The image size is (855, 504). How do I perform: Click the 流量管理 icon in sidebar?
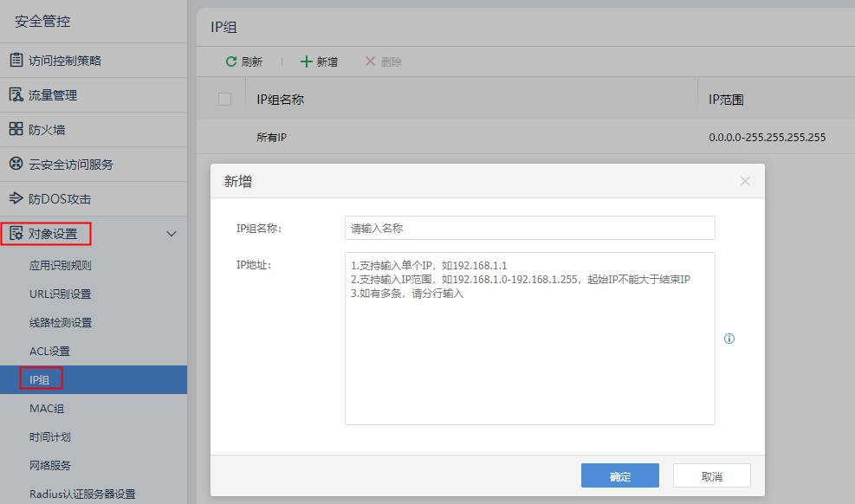point(16,95)
